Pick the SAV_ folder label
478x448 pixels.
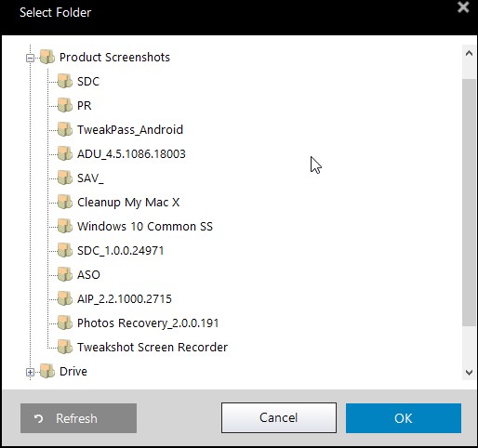click(x=90, y=178)
